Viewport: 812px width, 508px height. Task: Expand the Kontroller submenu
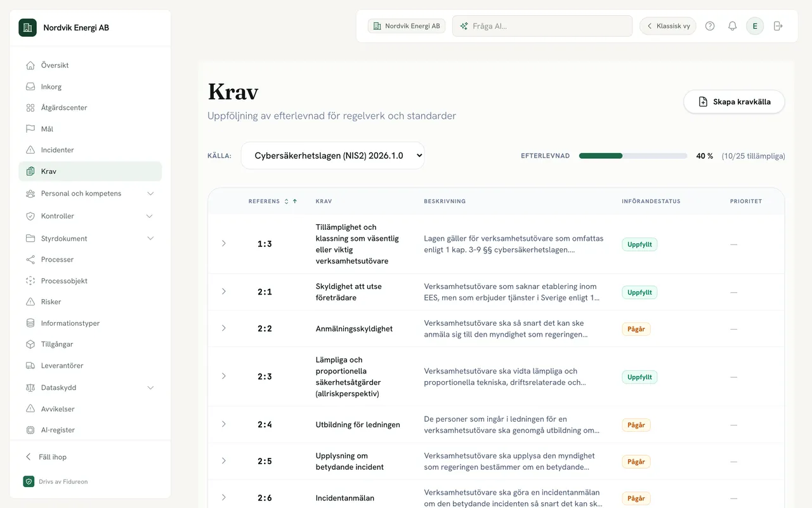[x=150, y=216]
